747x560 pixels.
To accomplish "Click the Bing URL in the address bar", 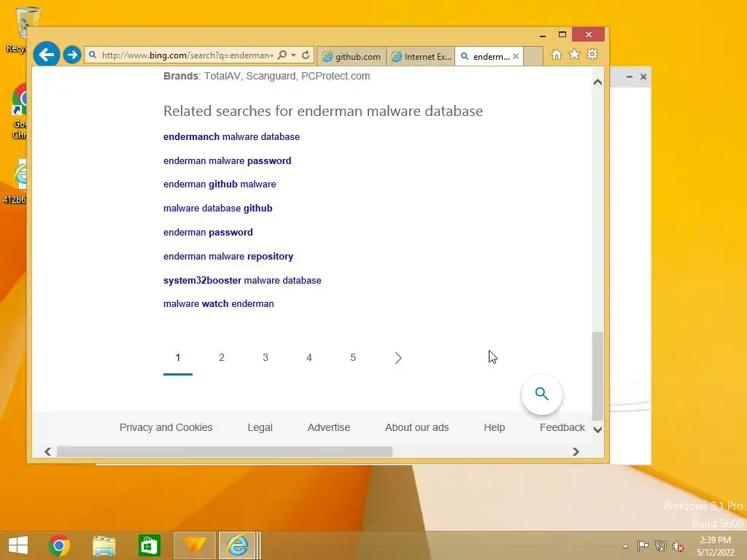I will (x=187, y=55).
